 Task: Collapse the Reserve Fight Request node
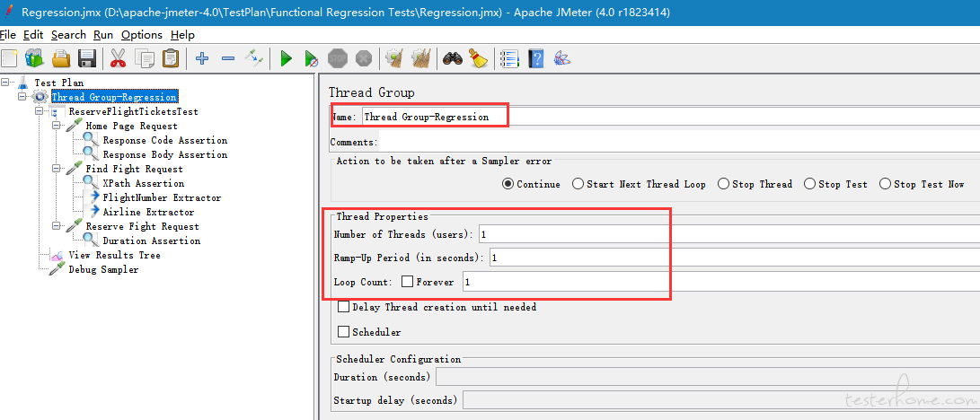[x=57, y=226]
